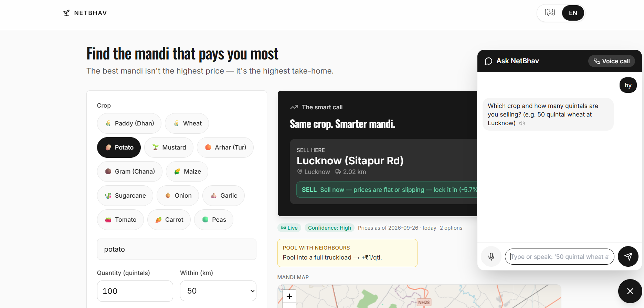Viewport: 644px width, 308px height.
Task: Pick the Carrot crop chip
Action: coord(169,220)
